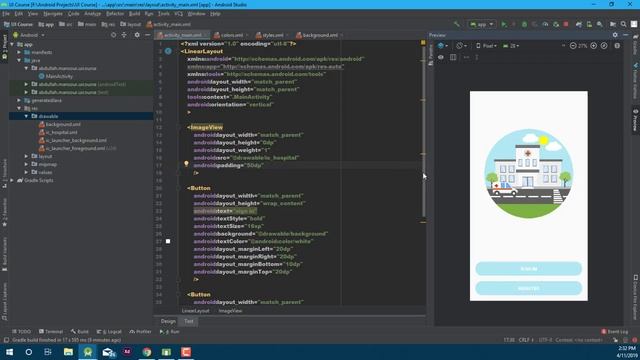
Task: Open the File menu
Action: [x=6, y=14]
